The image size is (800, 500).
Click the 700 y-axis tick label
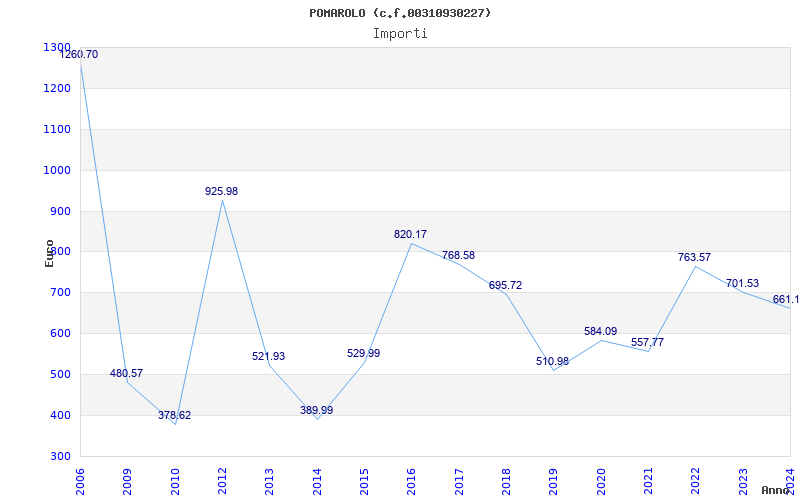pos(60,293)
